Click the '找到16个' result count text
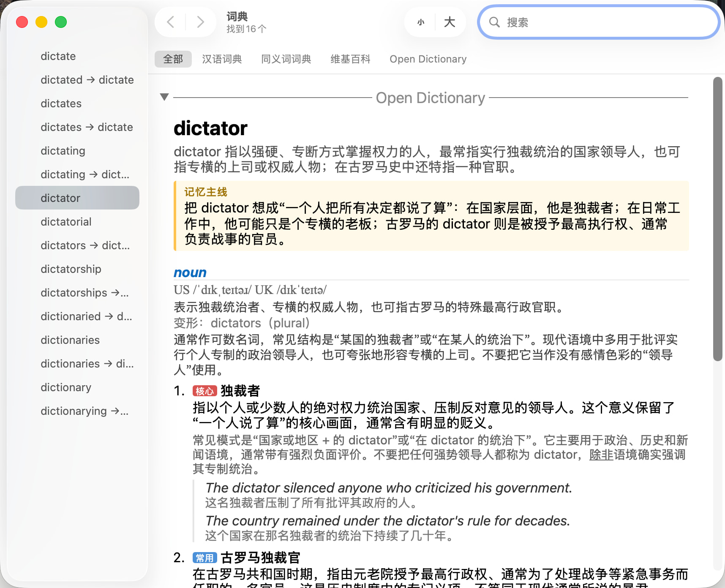725x588 pixels. [246, 29]
